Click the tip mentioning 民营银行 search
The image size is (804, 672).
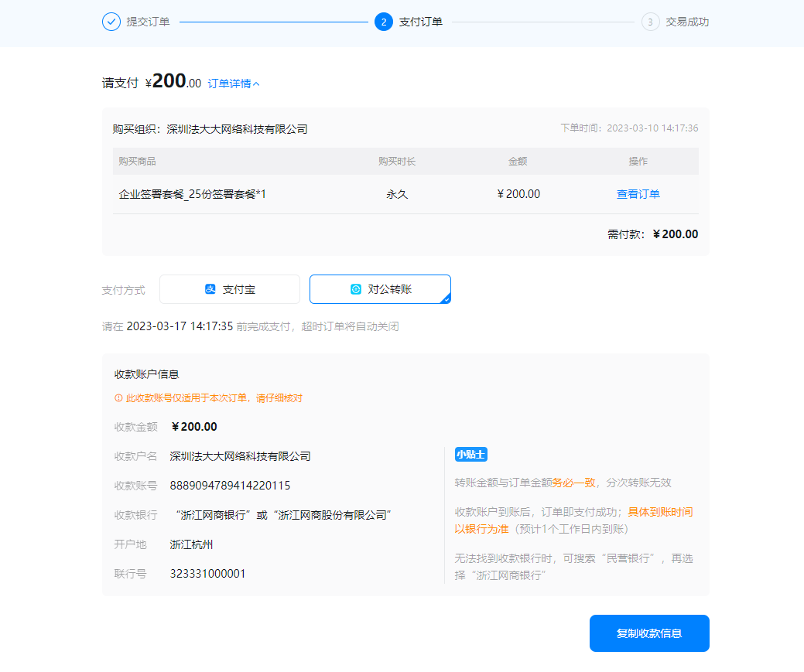(573, 567)
